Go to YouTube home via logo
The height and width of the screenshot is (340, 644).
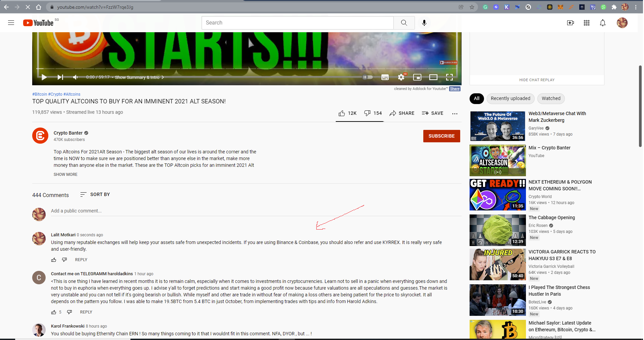[x=38, y=23]
